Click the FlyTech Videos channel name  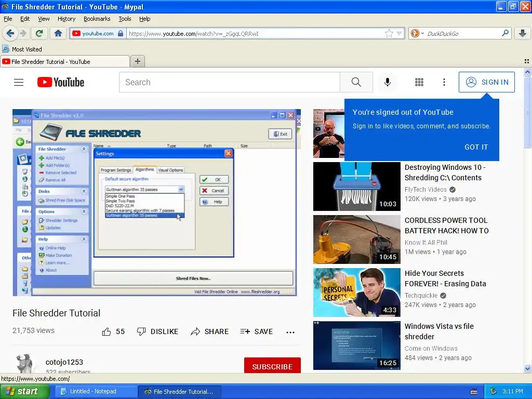(x=425, y=189)
